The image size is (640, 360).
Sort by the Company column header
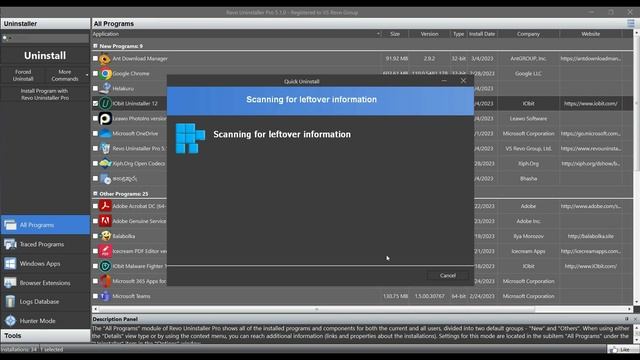pyautogui.click(x=528, y=34)
